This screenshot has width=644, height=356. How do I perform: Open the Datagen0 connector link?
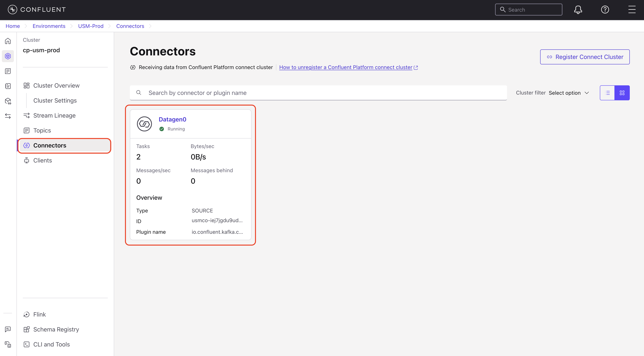[x=172, y=119]
